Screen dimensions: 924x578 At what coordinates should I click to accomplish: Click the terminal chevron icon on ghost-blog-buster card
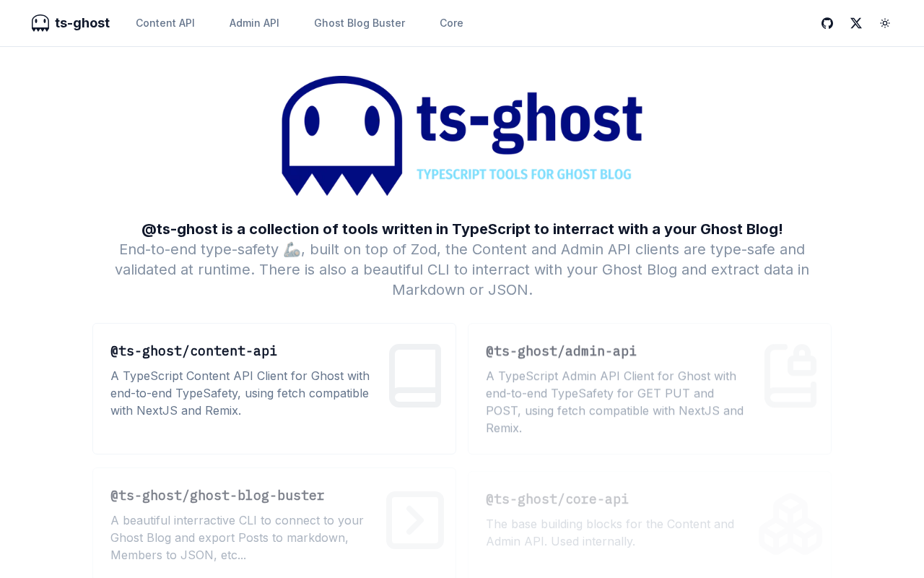415,520
